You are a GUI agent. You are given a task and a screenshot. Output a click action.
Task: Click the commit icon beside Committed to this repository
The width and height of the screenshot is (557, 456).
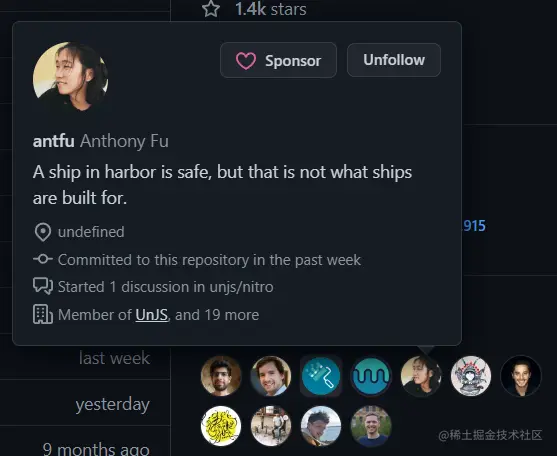(x=43, y=259)
